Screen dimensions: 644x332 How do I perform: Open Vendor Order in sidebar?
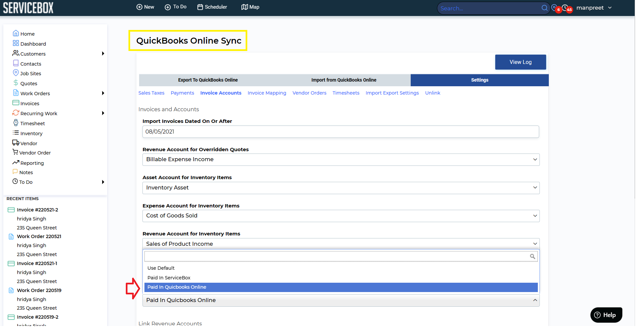point(32,153)
